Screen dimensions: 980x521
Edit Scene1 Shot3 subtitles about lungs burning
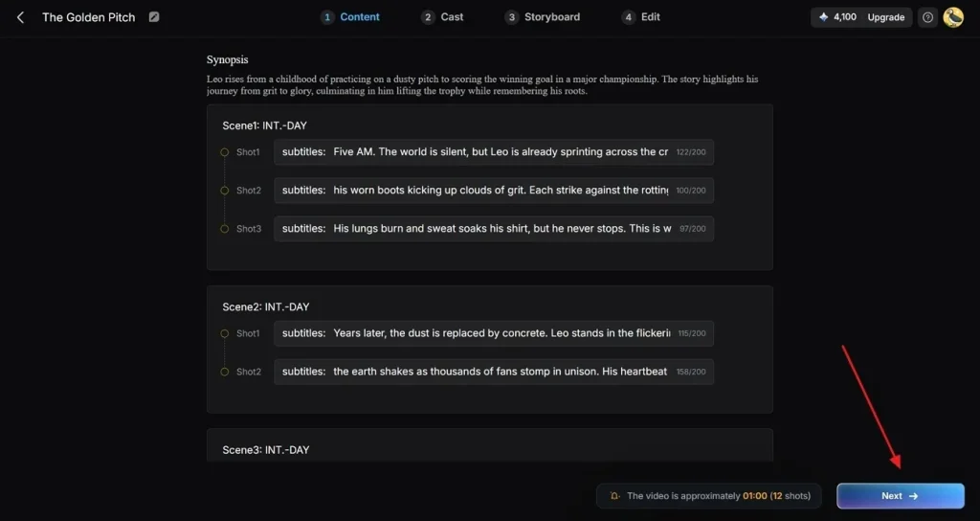coord(494,228)
